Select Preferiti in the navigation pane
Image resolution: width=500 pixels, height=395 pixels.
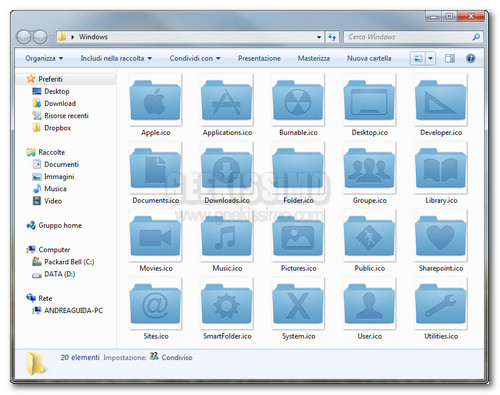point(50,79)
